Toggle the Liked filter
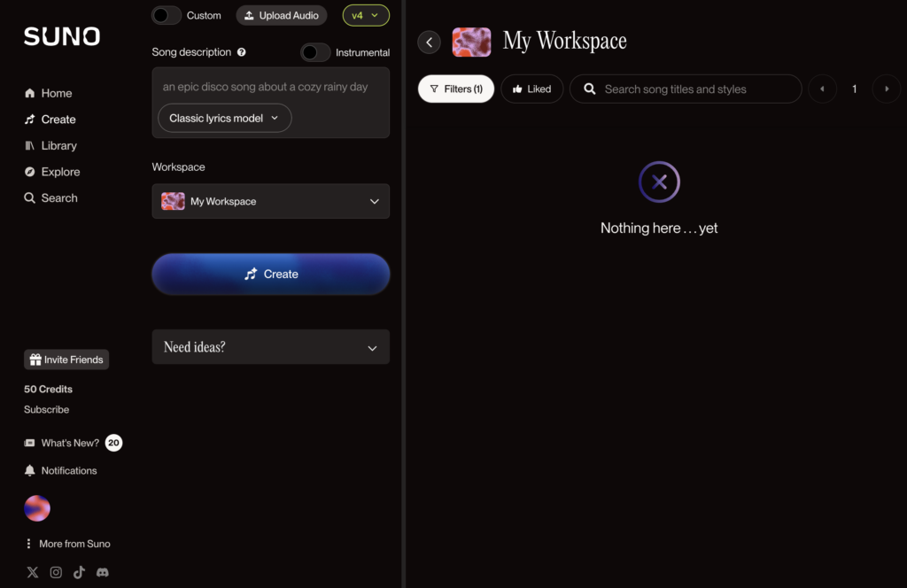The image size is (907, 588). pos(532,89)
